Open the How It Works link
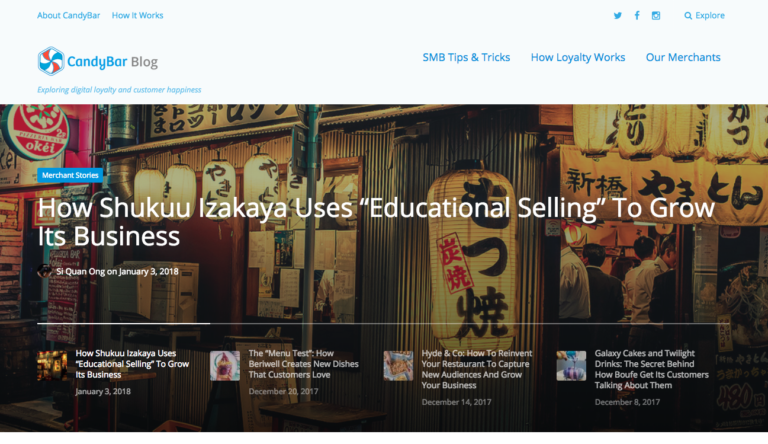The height and width of the screenshot is (444, 768). click(138, 16)
